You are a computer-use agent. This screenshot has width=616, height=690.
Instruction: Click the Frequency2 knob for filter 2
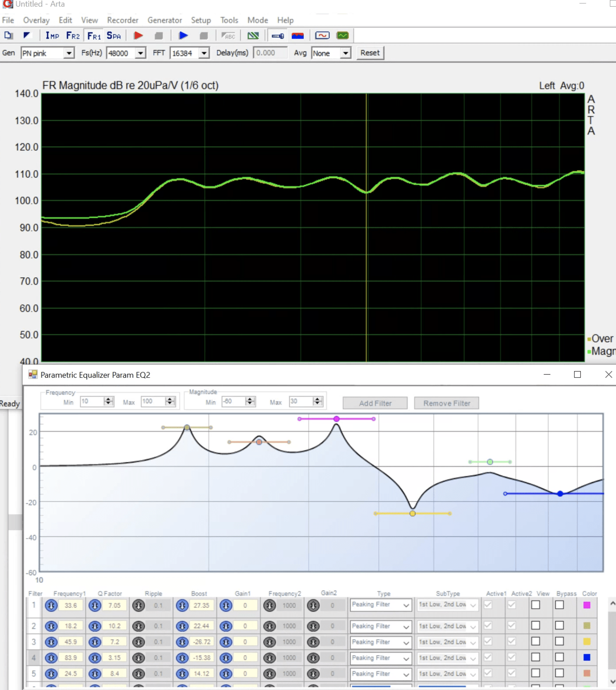pyautogui.click(x=270, y=626)
